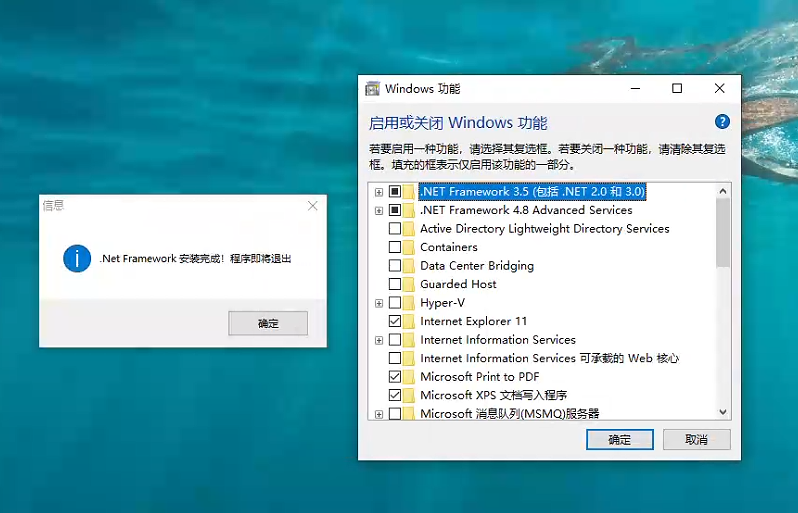Screen dimensions: 798x513
Task: Click folder icon beside Internet Explorer 11
Action: 409,321
